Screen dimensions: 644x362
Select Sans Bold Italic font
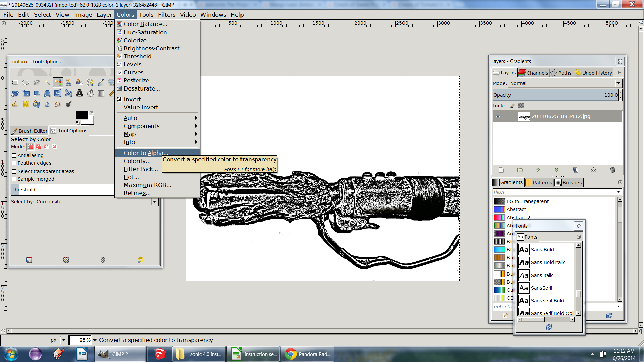pos(548,262)
